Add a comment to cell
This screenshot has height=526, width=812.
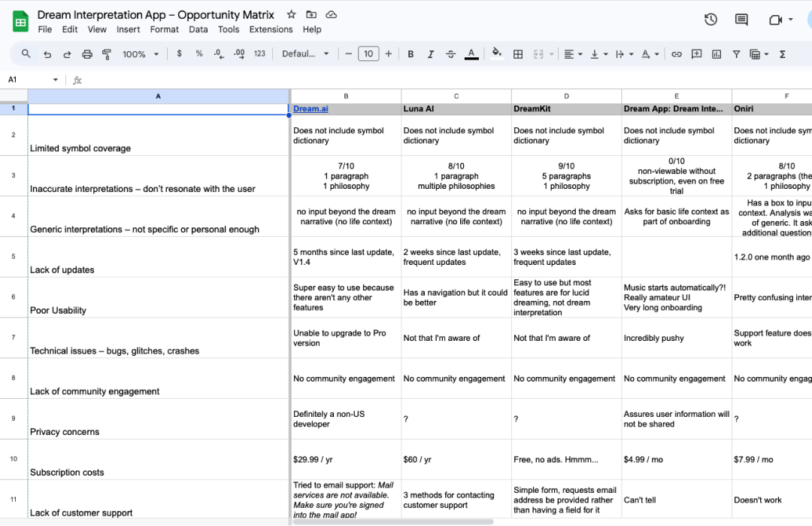pyautogui.click(x=696, y=54)
